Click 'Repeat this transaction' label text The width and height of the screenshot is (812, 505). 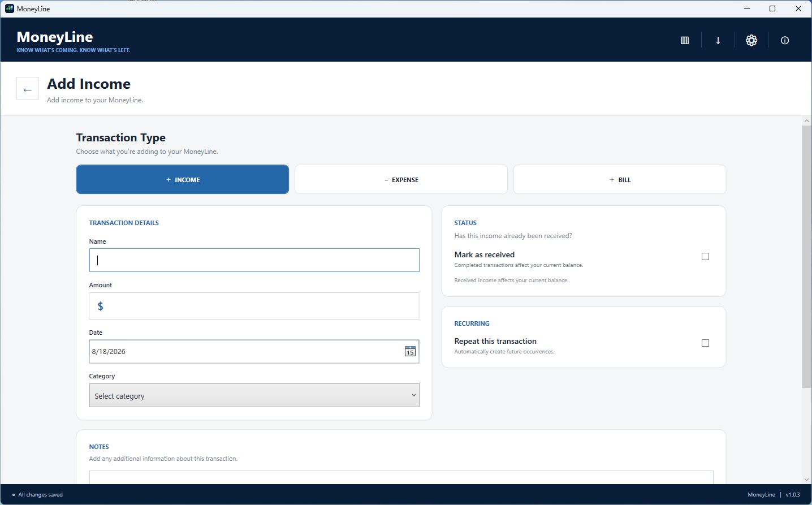coord(495,341)
